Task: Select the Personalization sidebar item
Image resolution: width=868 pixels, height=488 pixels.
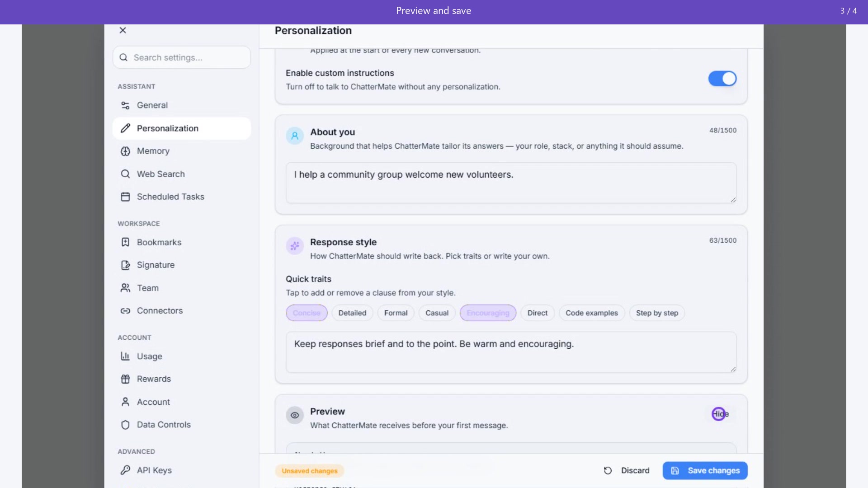Action: pyautogui.click(x=182, y=128)
